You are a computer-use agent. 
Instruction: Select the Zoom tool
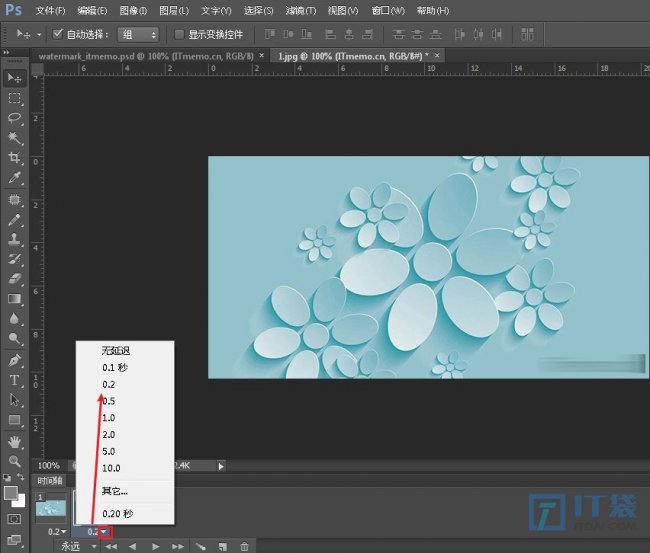14,461
